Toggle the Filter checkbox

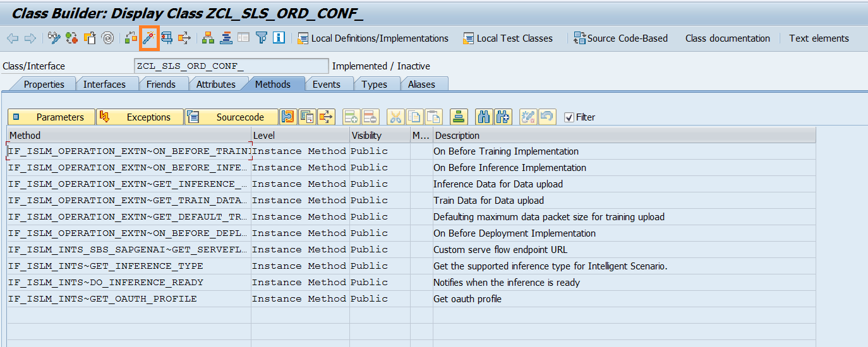pos(569,117)
